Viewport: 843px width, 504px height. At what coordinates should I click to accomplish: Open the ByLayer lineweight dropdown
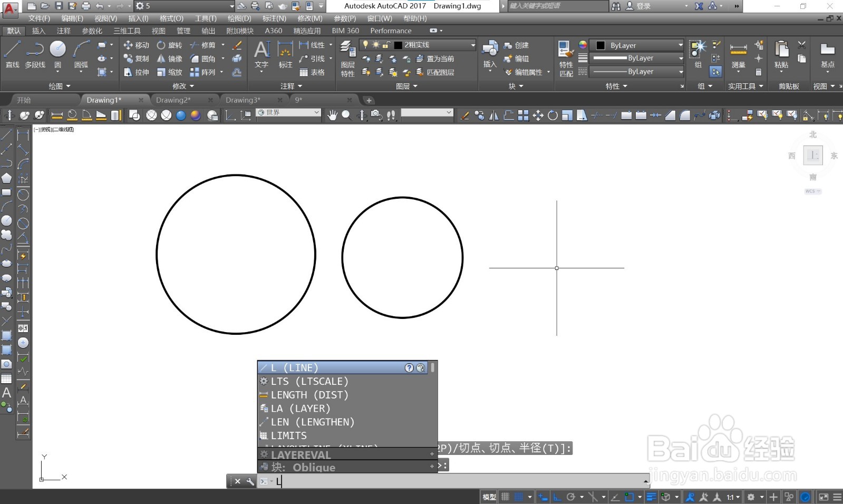click(637, 58)
